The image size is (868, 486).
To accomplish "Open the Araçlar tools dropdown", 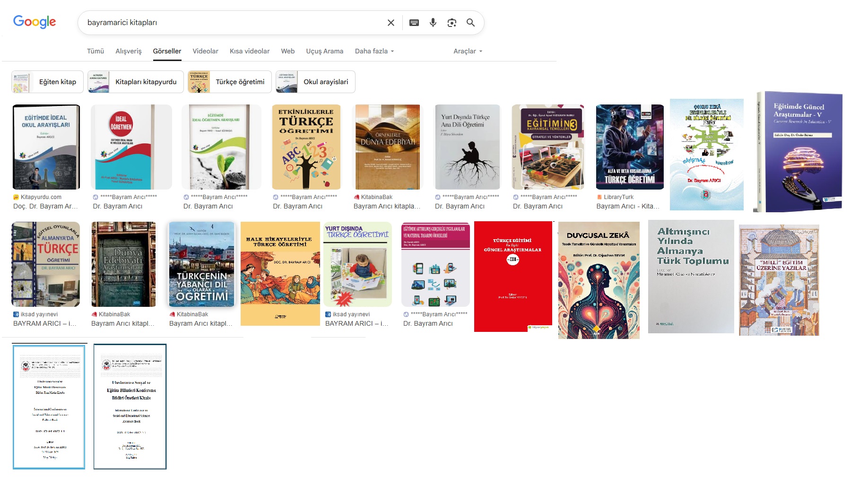I will (x=468, y=51).
